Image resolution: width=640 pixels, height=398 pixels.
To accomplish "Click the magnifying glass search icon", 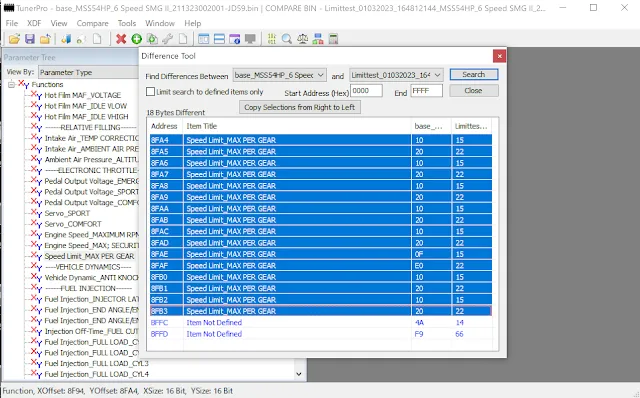I will 287,39.
